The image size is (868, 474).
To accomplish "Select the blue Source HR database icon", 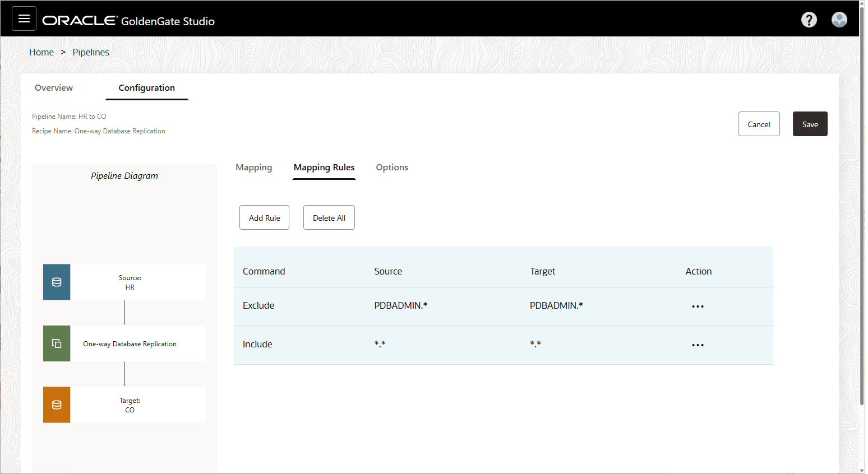I will tap(57, 282).
